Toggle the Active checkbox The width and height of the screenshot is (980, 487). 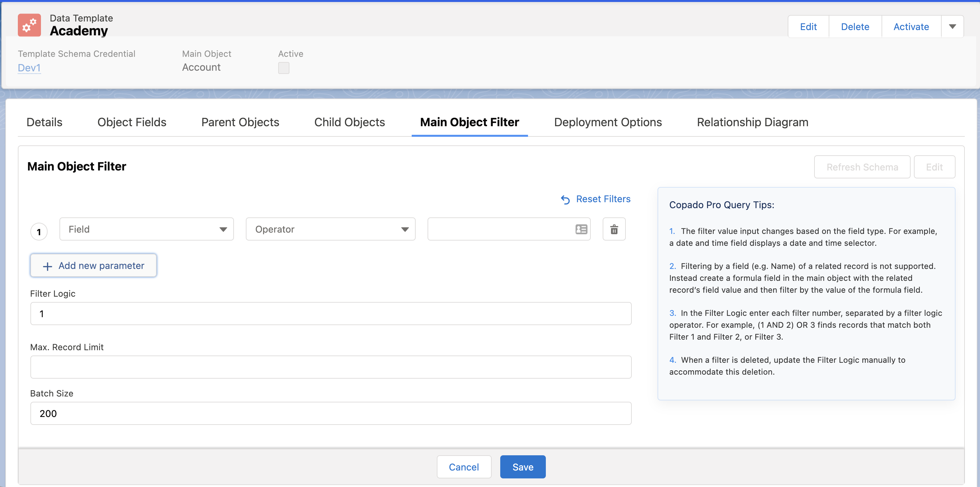coord(284,68)
